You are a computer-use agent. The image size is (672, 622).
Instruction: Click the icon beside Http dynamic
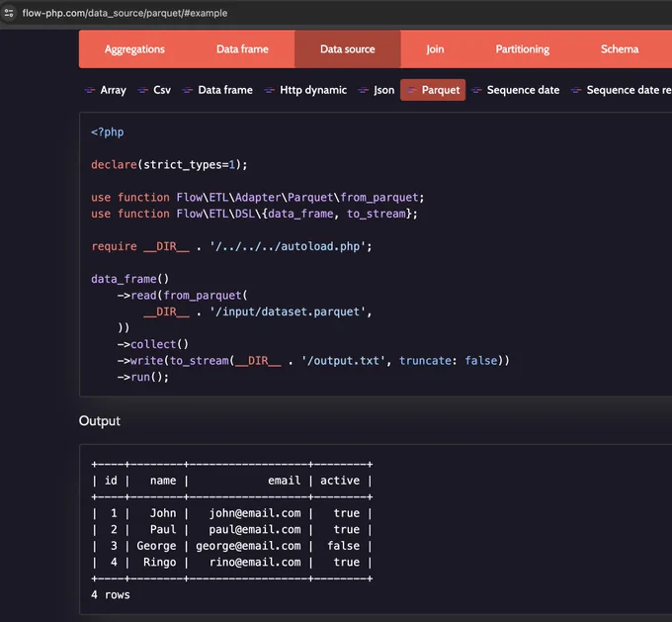point(269,90)
